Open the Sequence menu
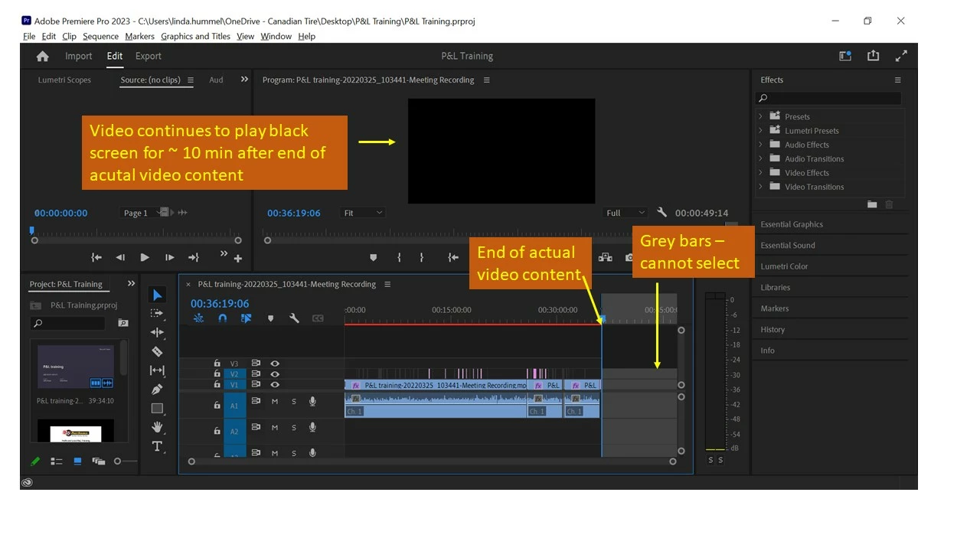The image size is (980, 551). [100, 36]
